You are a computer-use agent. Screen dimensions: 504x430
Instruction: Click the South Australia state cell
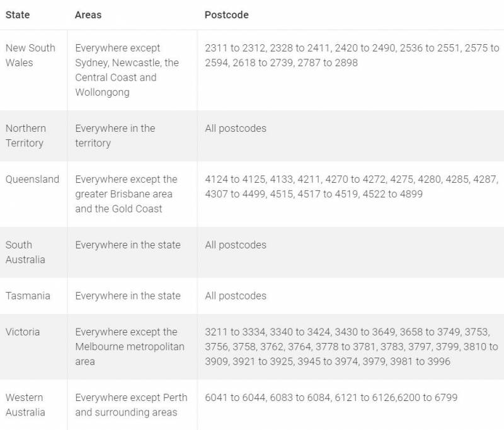pos(25,252)
